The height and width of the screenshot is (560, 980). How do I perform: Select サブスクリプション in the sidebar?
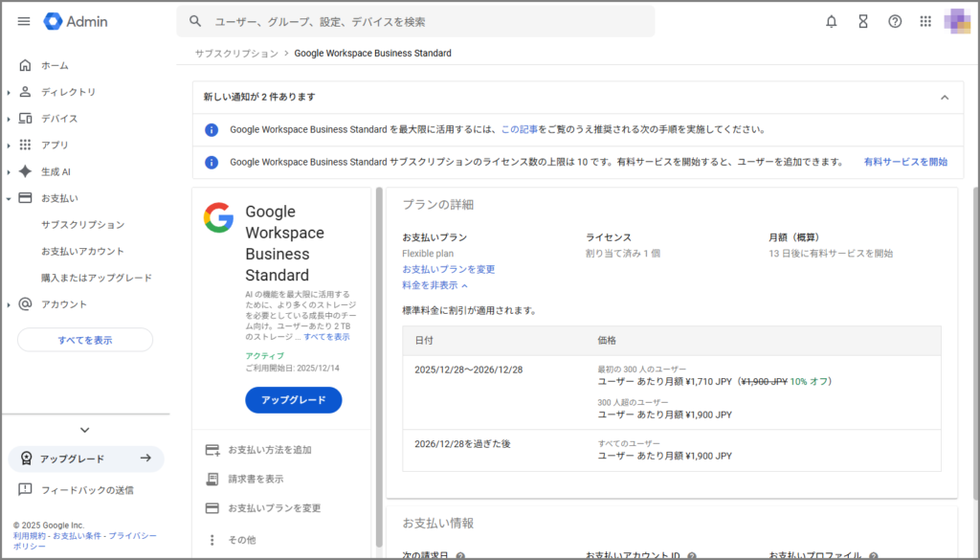click(x=82, y=225)
